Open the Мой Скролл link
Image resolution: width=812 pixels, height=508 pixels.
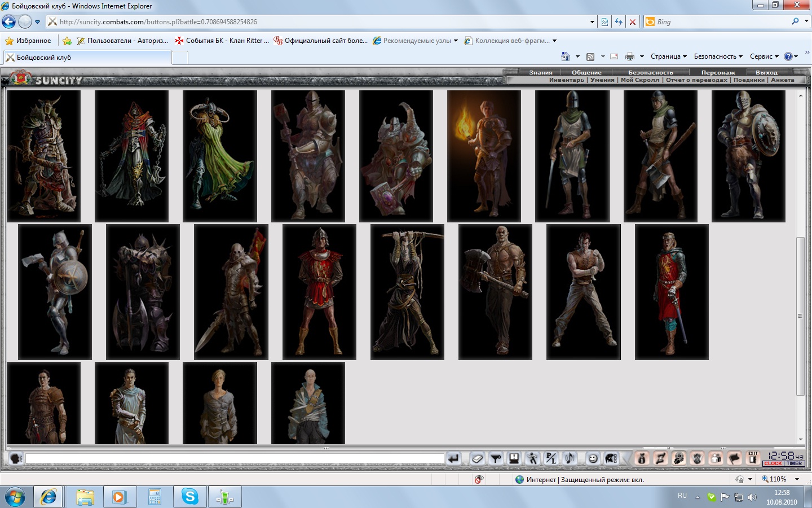click(x=640, y=80)
